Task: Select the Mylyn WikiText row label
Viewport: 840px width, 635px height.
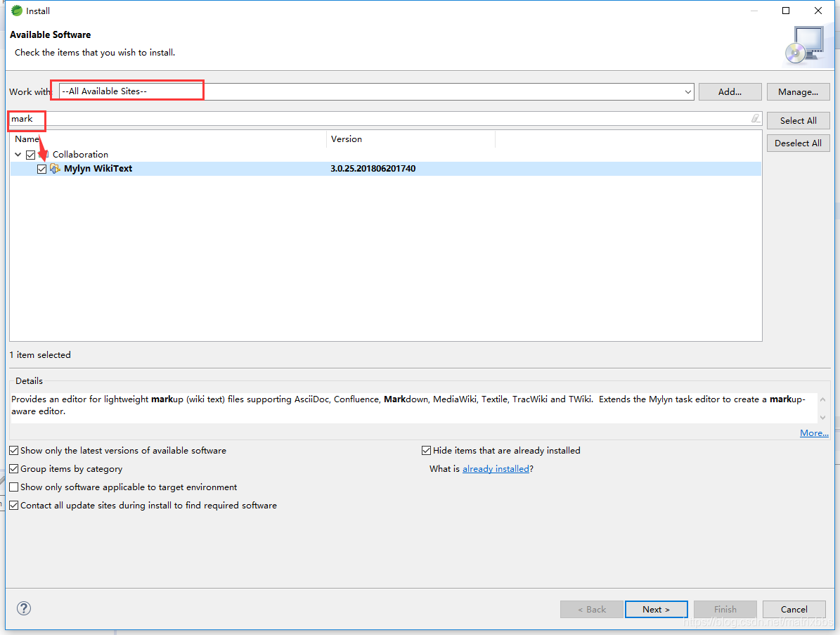Action: pyautogui.click(x=98, y=168)
